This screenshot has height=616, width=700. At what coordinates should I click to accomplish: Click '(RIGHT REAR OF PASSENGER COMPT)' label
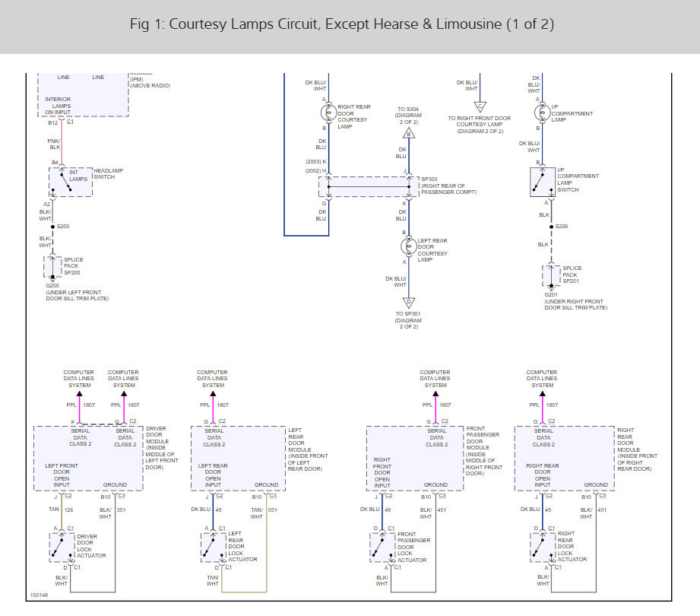tap(449, 189)
